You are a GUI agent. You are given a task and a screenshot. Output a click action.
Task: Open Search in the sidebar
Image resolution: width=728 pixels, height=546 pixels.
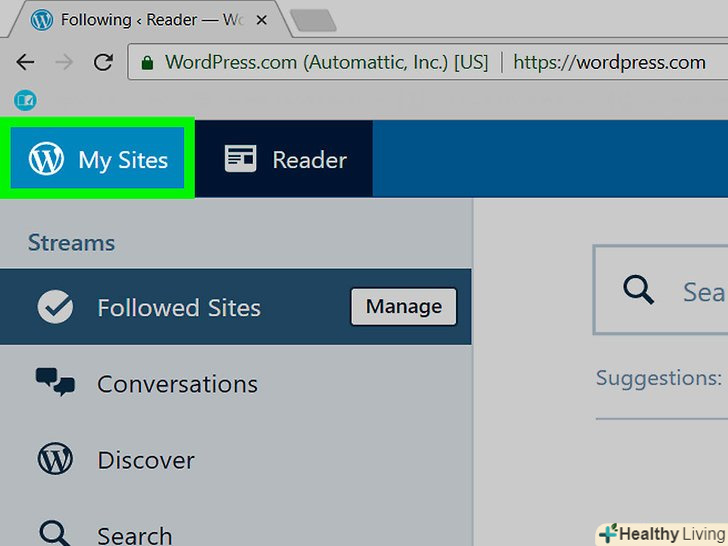[235, 522]
